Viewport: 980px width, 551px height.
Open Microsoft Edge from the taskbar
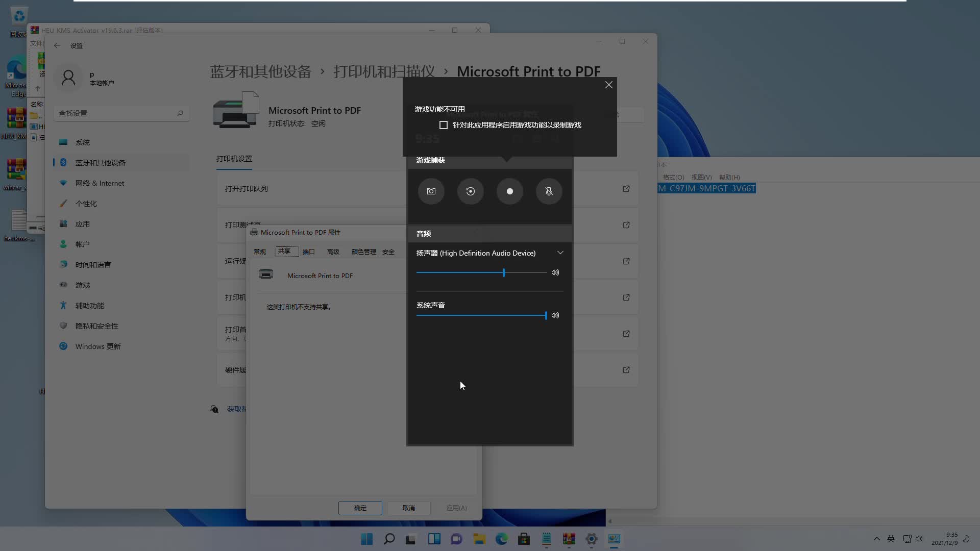click(501, 539)
